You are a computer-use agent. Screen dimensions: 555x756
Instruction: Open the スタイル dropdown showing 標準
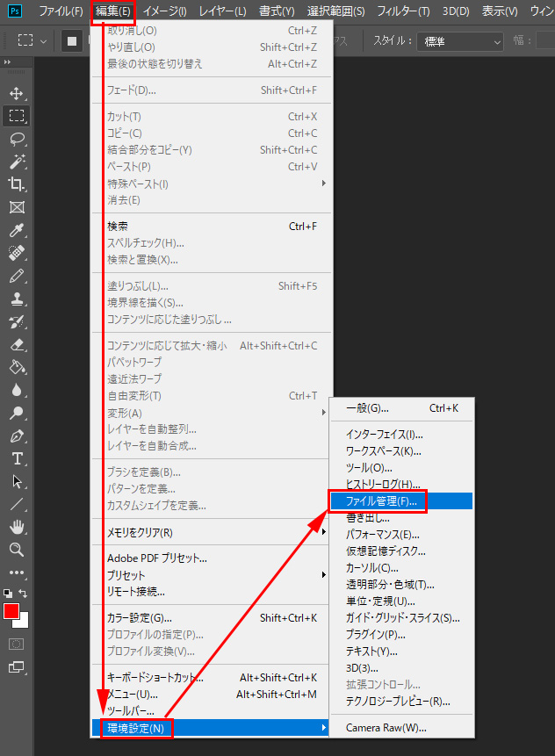[460, 41]
